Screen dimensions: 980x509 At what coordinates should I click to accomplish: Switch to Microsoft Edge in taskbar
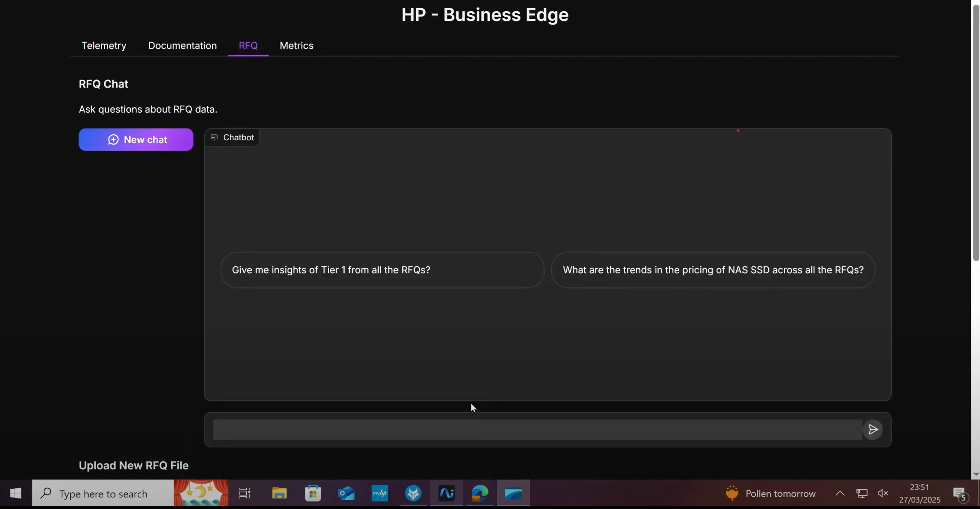tap(480, 493)
